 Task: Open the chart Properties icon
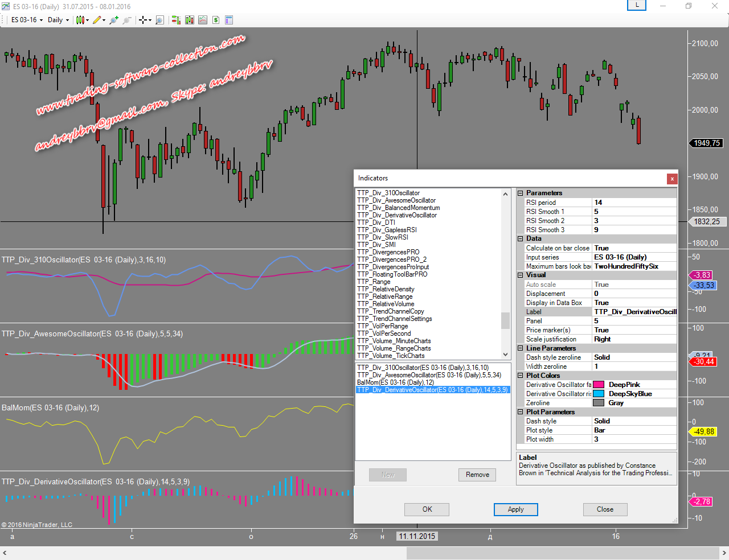[x=229, y=20]
